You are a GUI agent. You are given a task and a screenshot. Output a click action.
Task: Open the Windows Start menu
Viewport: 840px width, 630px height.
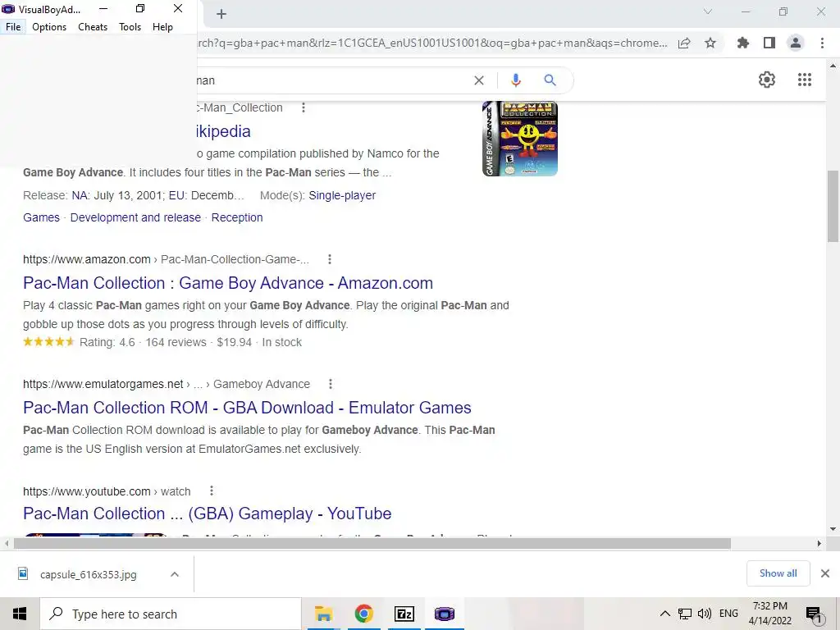(x=20, y=614)
